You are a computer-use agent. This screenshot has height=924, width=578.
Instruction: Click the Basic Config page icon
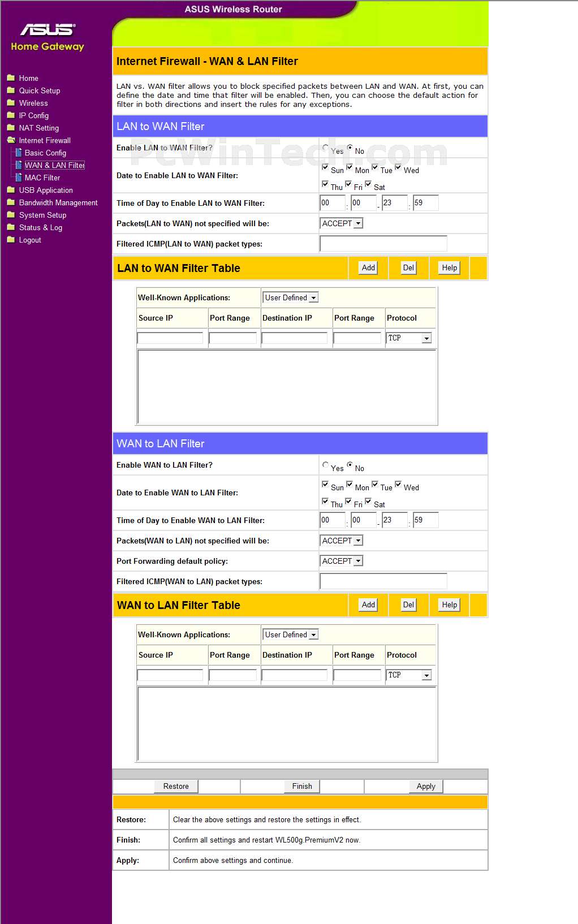(19, 153)
